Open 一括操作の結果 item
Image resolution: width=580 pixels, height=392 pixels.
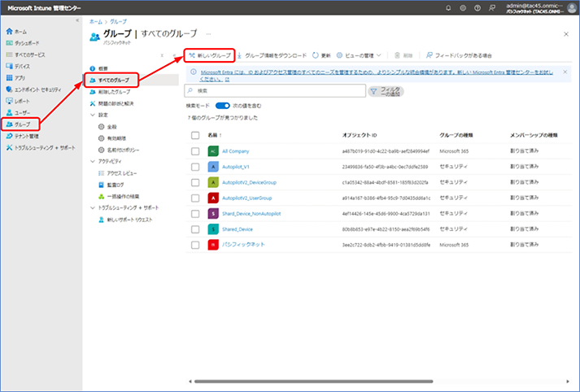pyautogui.click(x=119, y=196)
